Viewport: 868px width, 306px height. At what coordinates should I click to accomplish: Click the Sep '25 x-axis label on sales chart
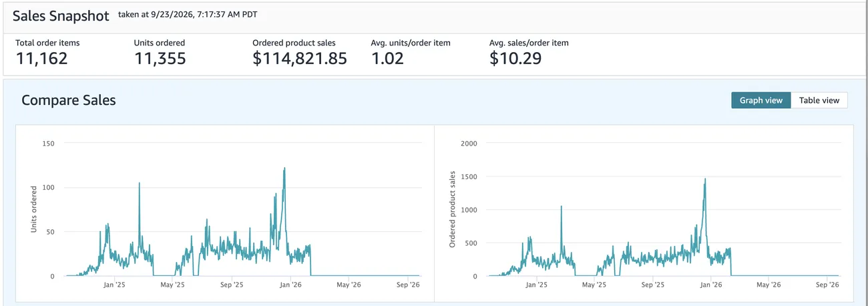652,285
